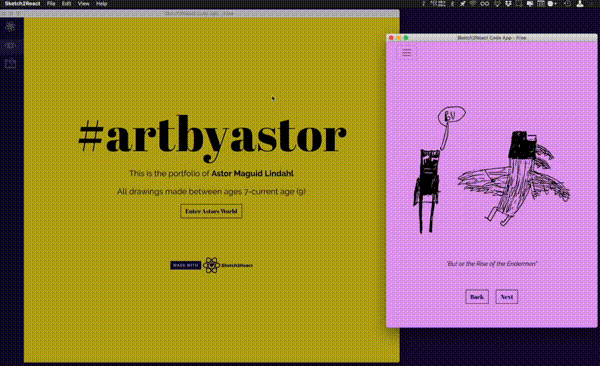This screenshot has height=366, width=600.
Task: Open the File menu
Action: point(51,3)
